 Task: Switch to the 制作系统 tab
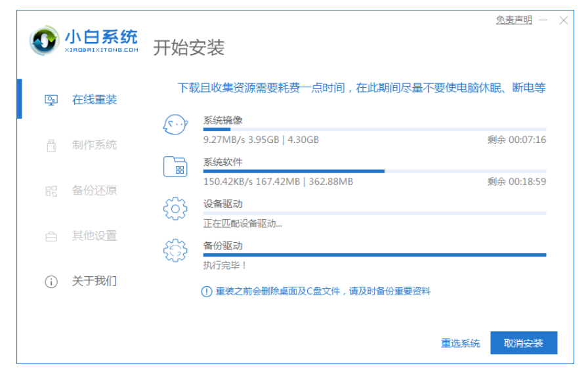click(x=94, y=145)
